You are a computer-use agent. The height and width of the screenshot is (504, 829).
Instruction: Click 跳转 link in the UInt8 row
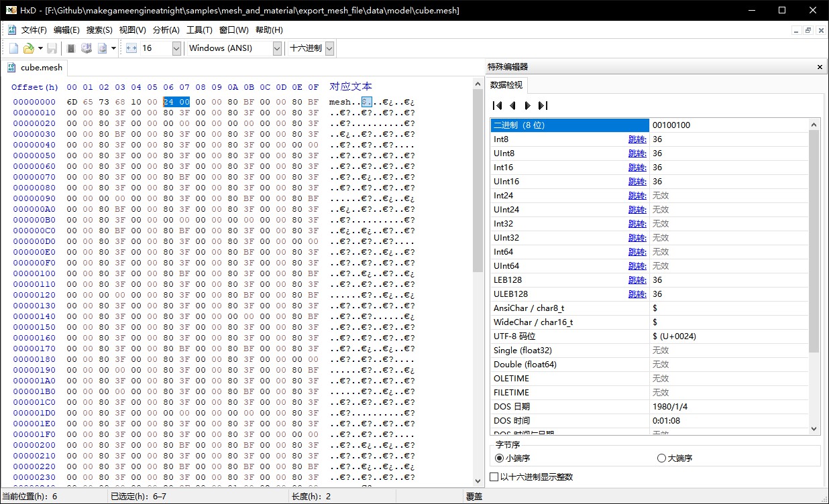(x=637, y=153)
